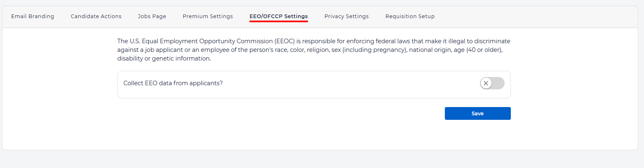Viewport: 644px width, 168px height.
Task: Click the red underline beneath EEO/OFCCP Settings
Action: click(279, 21)
